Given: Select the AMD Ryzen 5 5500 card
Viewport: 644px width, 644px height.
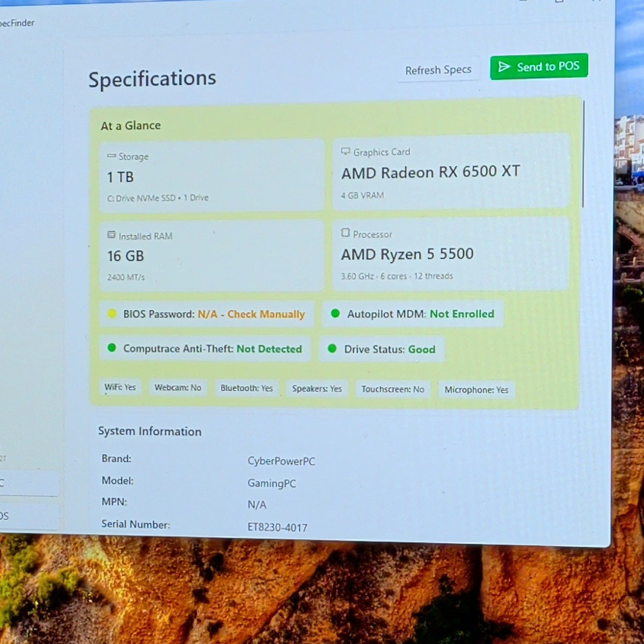Looking at the screenshot, I should [x=450, y=253].
